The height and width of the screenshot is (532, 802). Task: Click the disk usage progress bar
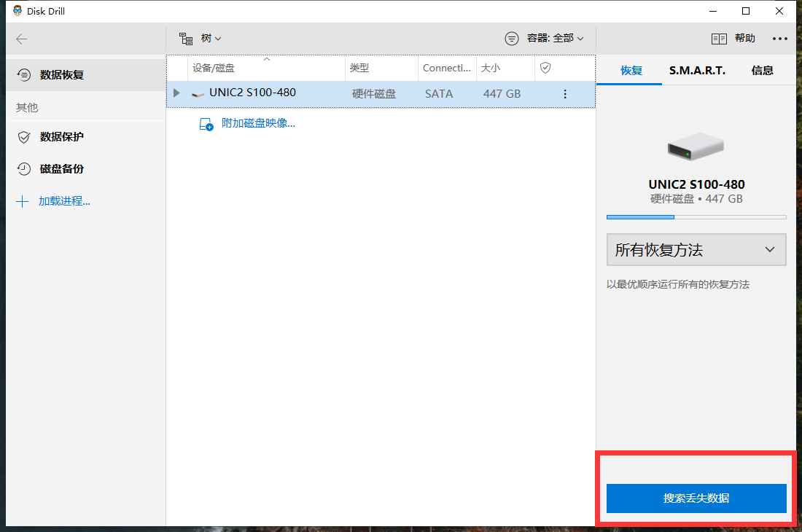(x=696, y=217)
